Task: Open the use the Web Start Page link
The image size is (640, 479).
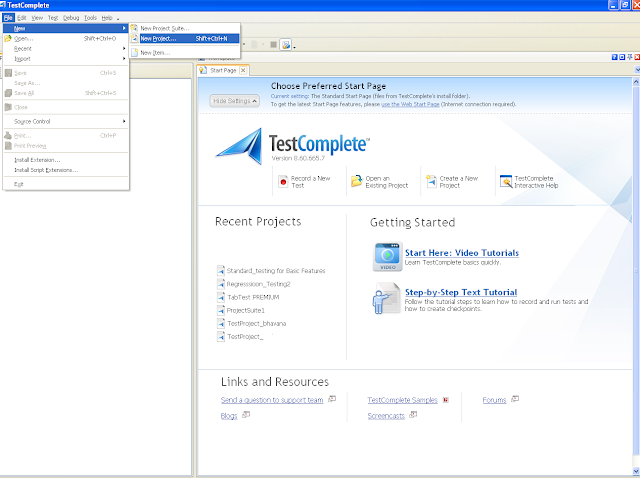Action: pos(410,104)
